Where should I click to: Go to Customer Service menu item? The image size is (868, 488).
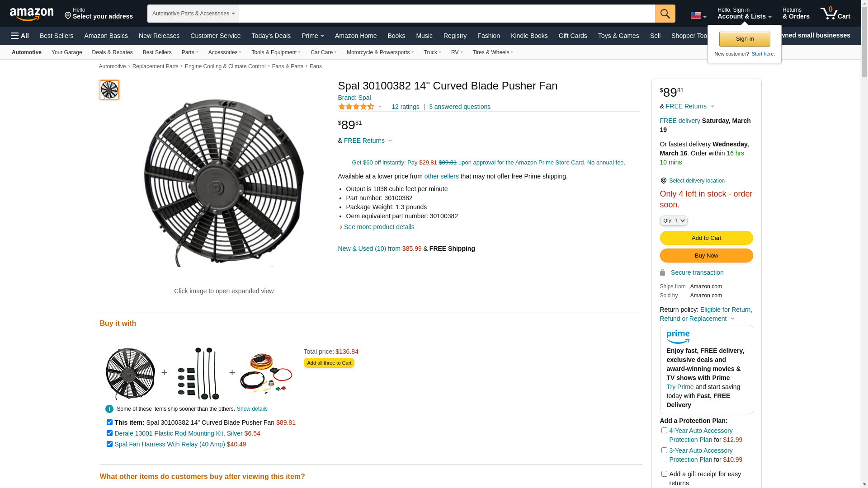215,36
